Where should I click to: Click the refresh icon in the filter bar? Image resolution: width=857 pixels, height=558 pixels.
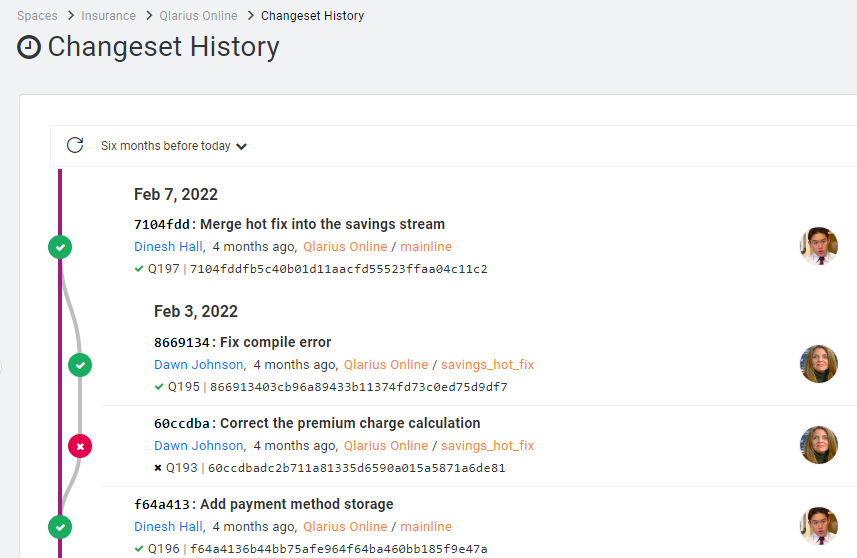pyautogui.click(x=74, y=145)
